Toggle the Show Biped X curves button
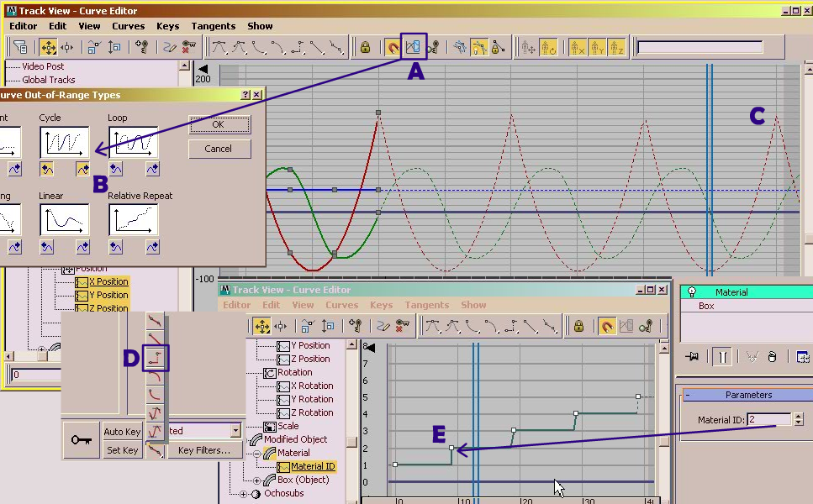 [577, 48]
